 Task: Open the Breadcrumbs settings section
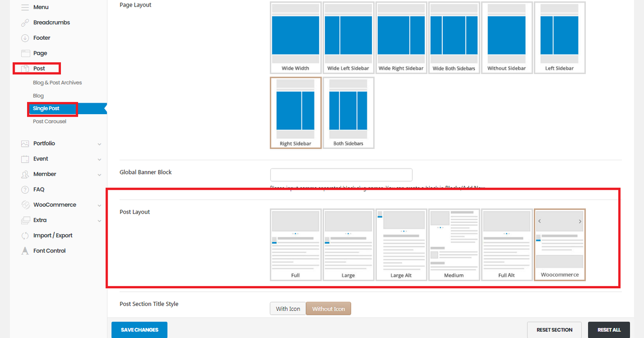pyautogui.click(x=51, y=23)
